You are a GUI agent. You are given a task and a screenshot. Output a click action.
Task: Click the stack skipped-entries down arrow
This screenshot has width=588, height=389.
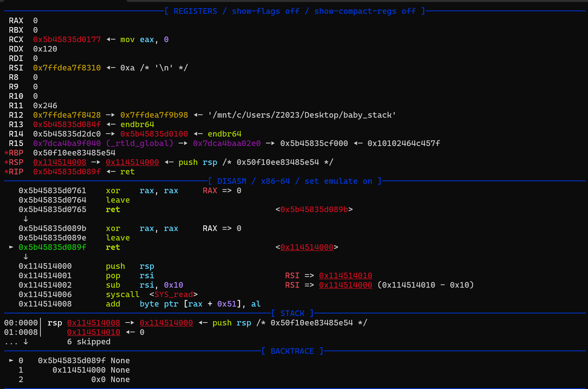coord(26,342)
